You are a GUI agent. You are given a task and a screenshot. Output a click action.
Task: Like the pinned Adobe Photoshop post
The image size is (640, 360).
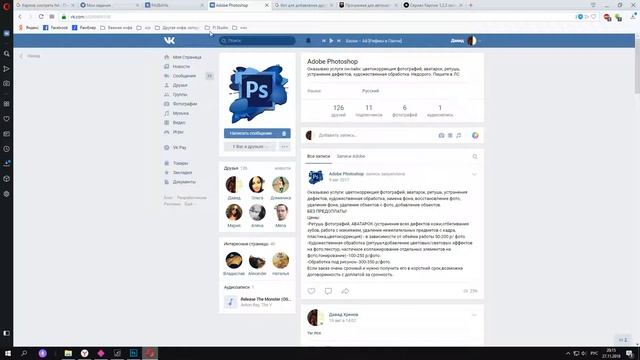point(311,291)
